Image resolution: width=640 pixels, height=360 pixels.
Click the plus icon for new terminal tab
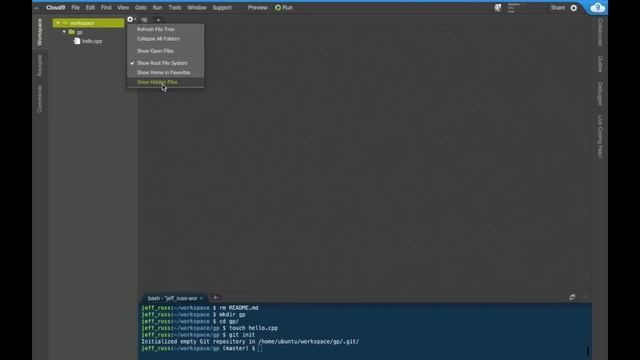(216, 298)
